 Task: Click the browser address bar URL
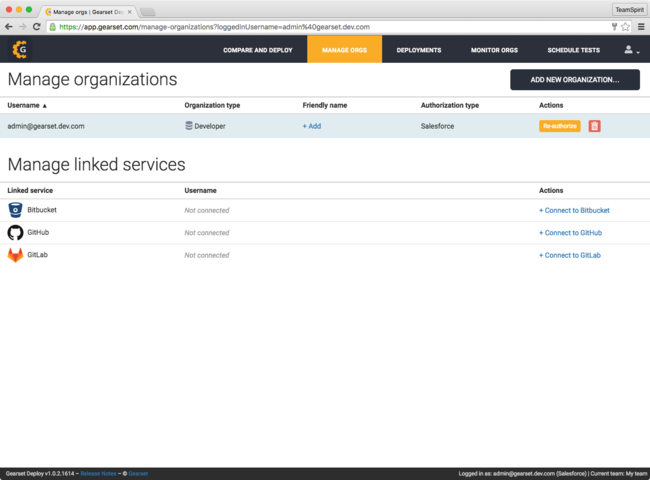click(214, 27)
